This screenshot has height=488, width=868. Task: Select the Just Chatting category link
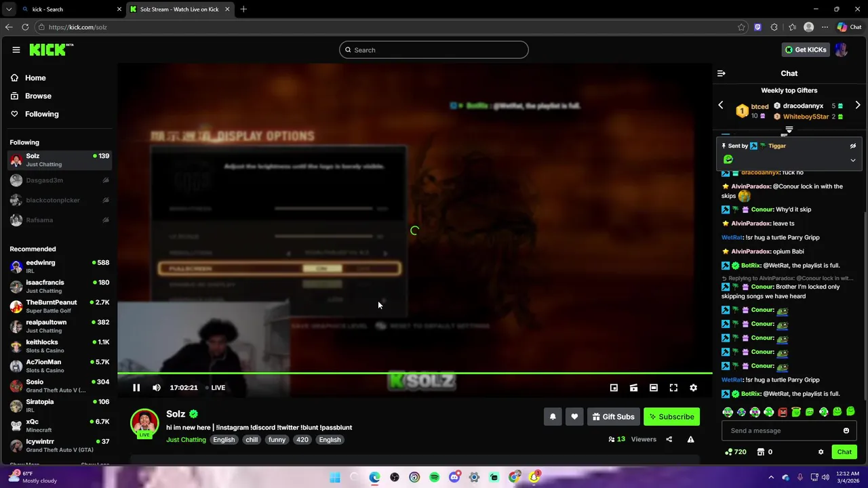pyautogui.click(x=186, y=440)
